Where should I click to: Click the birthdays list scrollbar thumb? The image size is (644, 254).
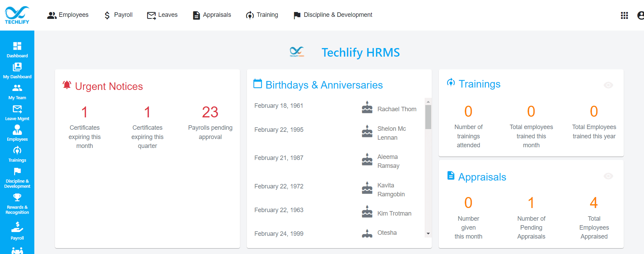coord(428,117)
